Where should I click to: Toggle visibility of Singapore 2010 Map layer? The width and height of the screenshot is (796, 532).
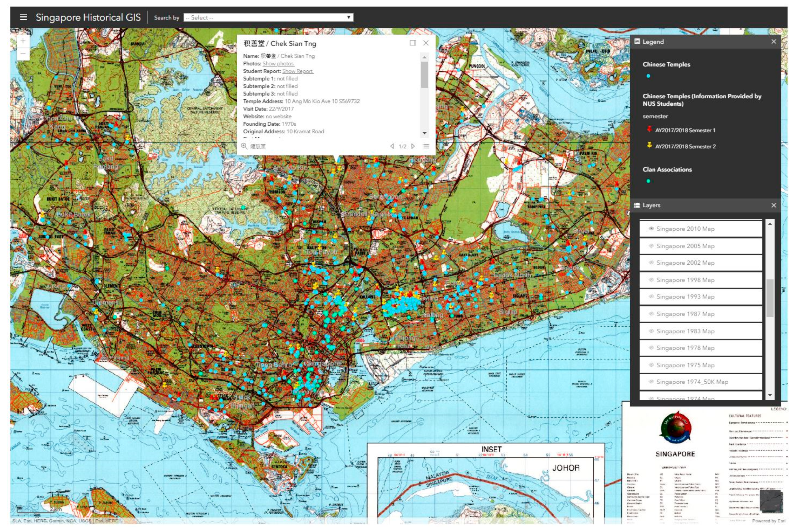point(651,229)
